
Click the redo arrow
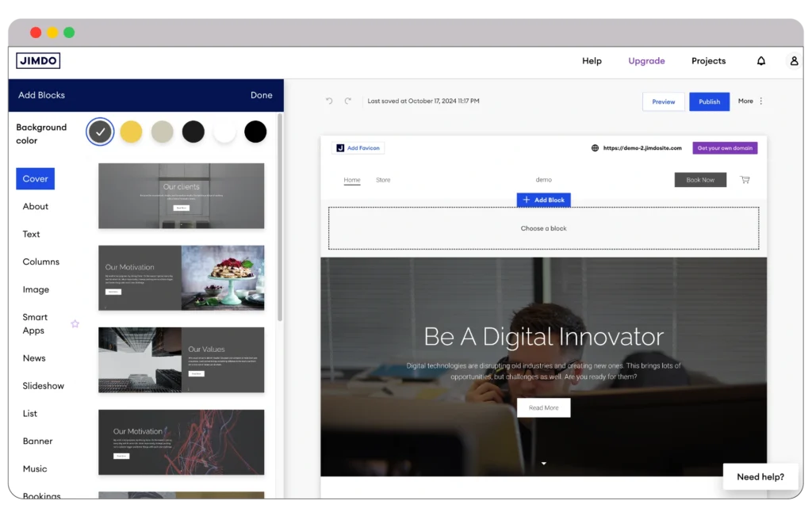click(x=347, y=101)
